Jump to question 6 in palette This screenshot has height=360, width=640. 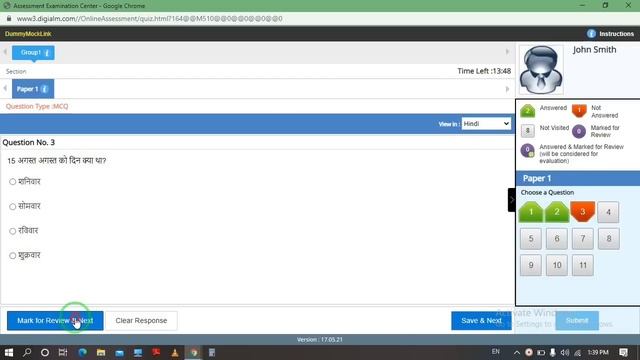click(x=557, y=239)
